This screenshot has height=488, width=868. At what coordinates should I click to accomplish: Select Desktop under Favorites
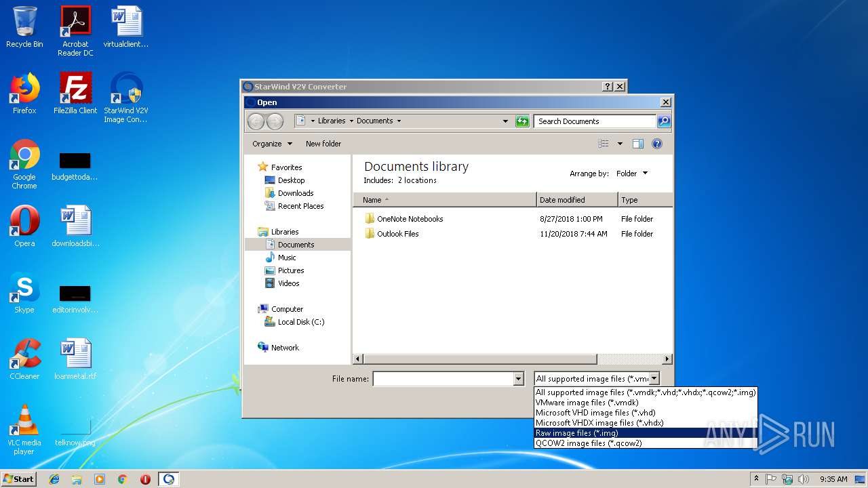click(x=291, y=180)
